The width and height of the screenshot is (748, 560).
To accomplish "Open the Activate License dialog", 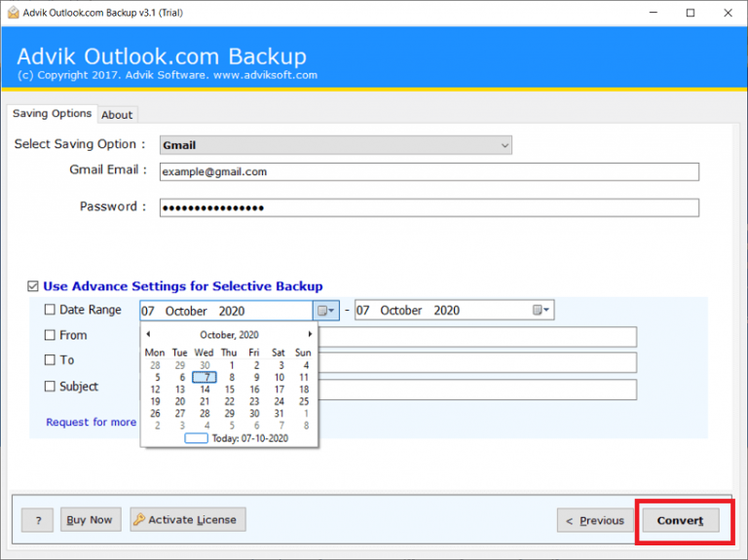I will point(188,519).
